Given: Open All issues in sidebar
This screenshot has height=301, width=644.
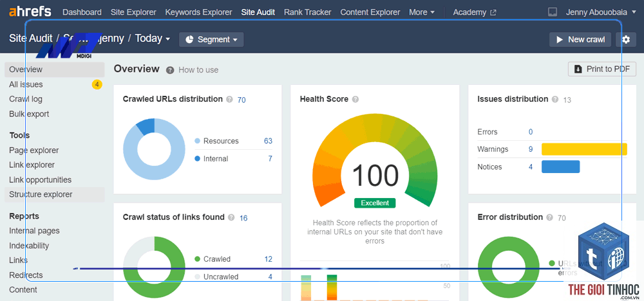Looking at the screenshot, I should (x=26, y=84).
